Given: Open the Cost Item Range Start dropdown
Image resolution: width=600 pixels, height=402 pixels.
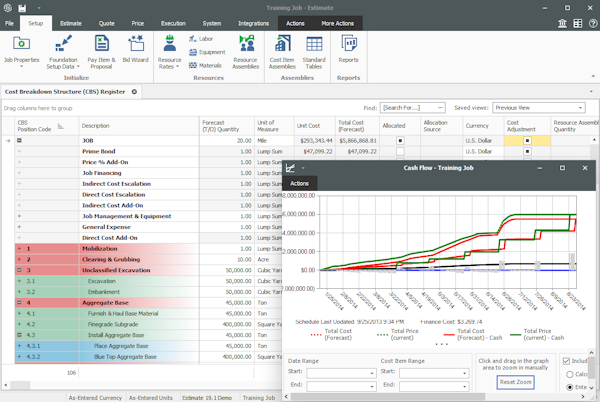Looking at the screenshot, I should tap(465, 373).
